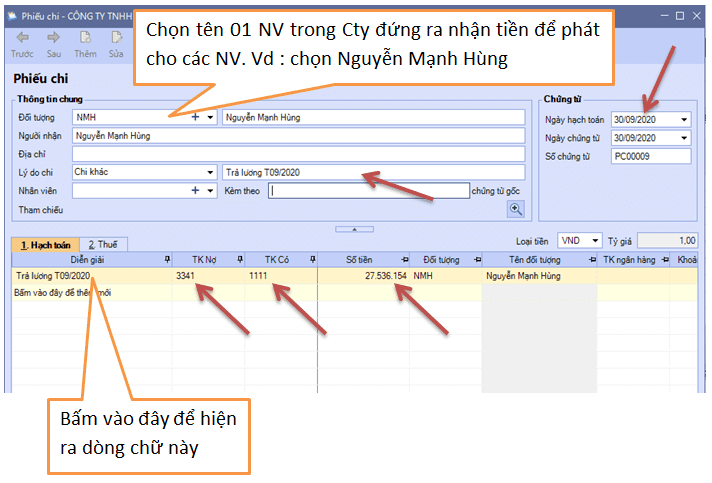Screen dimensions: 712x483
Task: Collapse the general info panel with the small arrow
Action: 353,228
